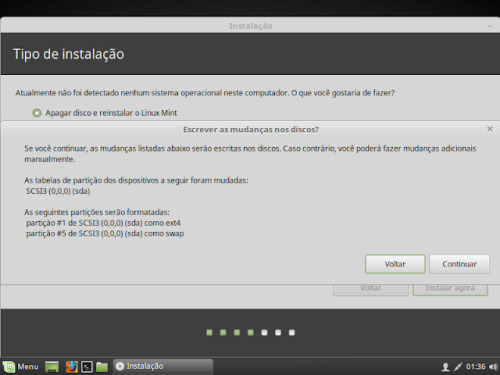This screenshot has height=375, width=500.
Task: Click the 'partição #5 de SCSI3' swap line
Action: pos(105,233)
